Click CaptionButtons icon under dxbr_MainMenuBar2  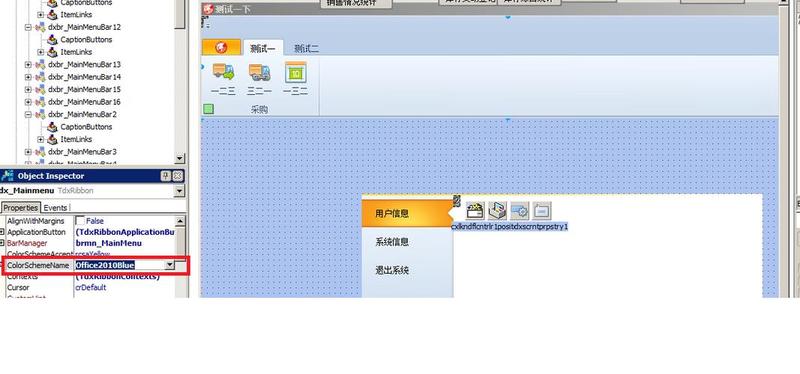click(53, 127)
